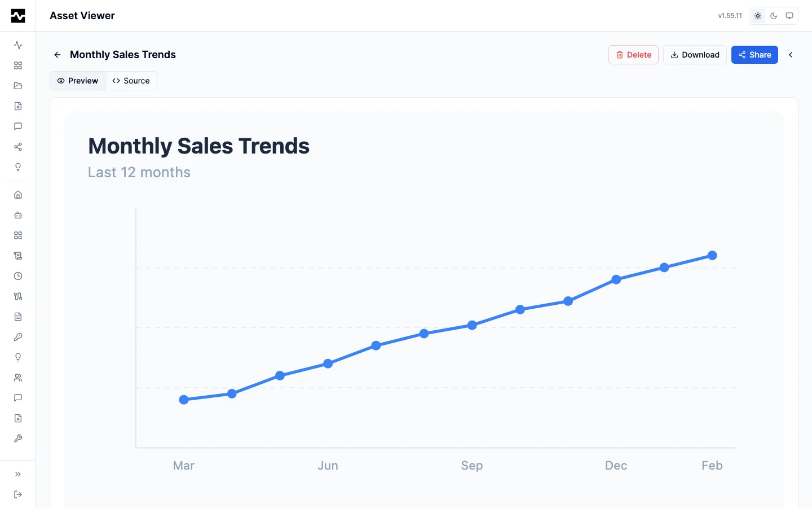Click the open folder sidebar icon
Image resolution: width=812 pixels, height=508 pixels.
(18, 86)
